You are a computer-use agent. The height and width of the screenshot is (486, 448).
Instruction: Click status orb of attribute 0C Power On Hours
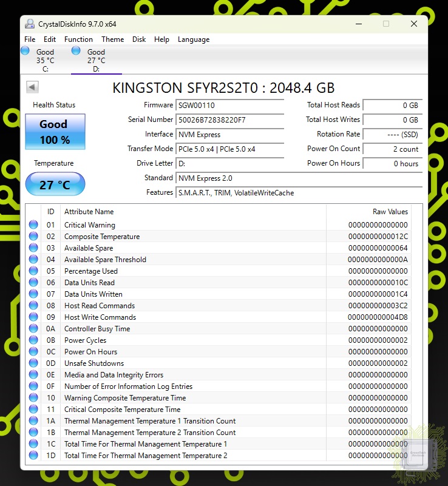pos(33,351)
